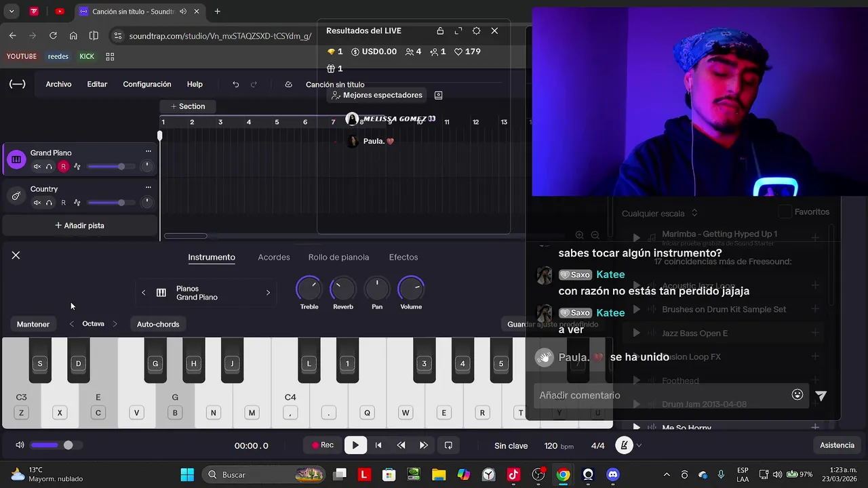The height and width of the screenshot is (488, 868).
Task: Toggle Auto-chords
Action: click(158, 324)
